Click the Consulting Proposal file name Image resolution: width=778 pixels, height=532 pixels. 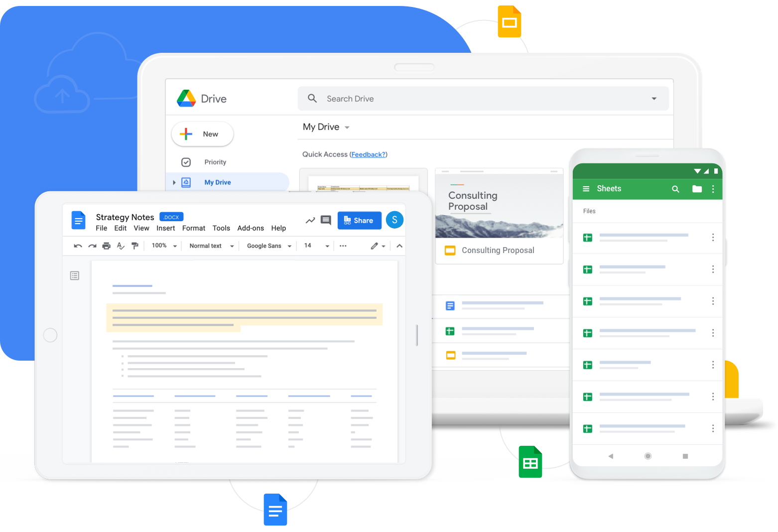click(x=498, y=250)
